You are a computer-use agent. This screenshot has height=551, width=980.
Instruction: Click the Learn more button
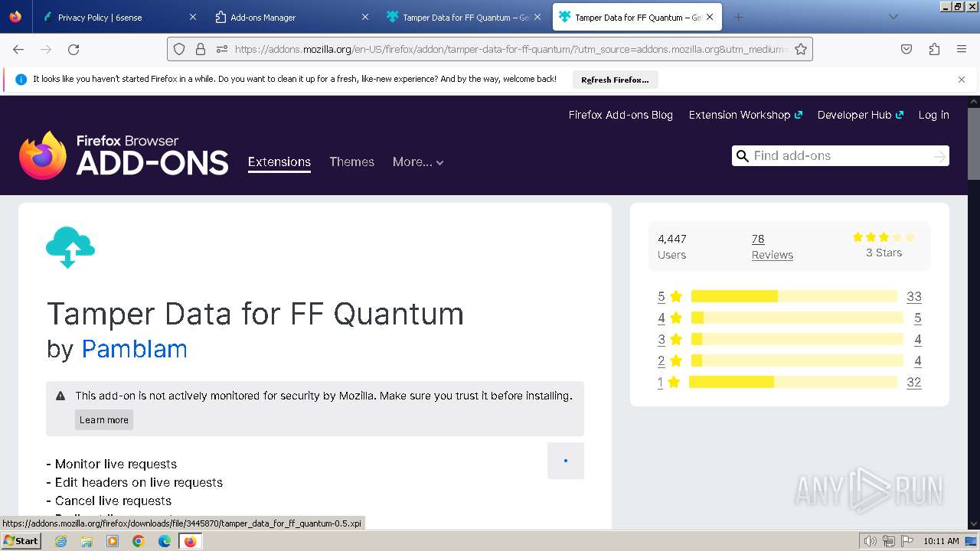coord(104,419)
